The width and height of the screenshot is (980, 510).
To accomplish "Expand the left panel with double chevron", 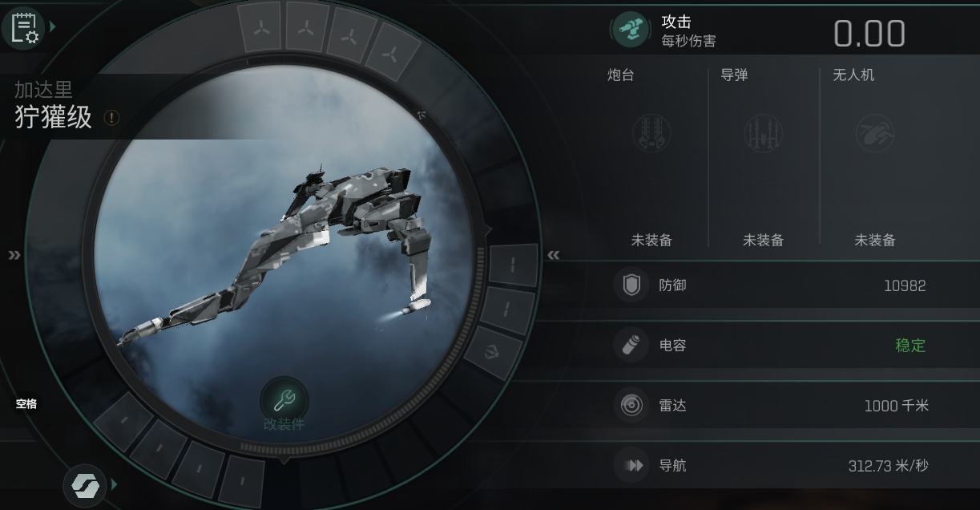I will click(x=14, y=256).
